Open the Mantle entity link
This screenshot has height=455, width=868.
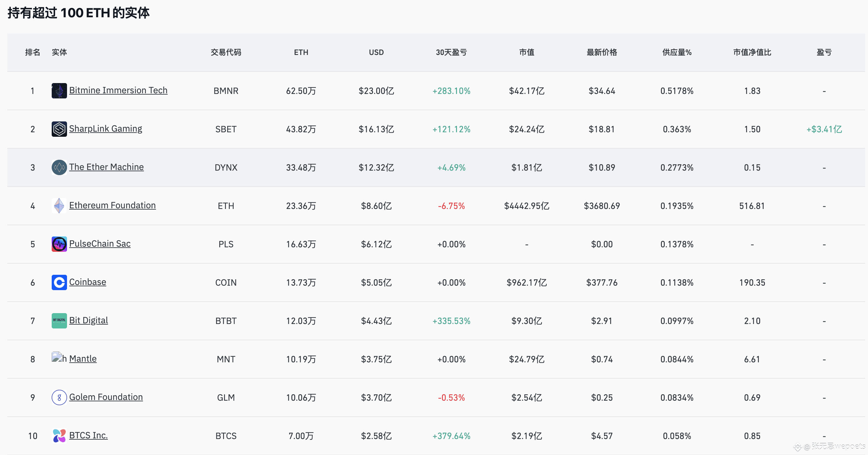pyautogui.click(x=83, y=359)
